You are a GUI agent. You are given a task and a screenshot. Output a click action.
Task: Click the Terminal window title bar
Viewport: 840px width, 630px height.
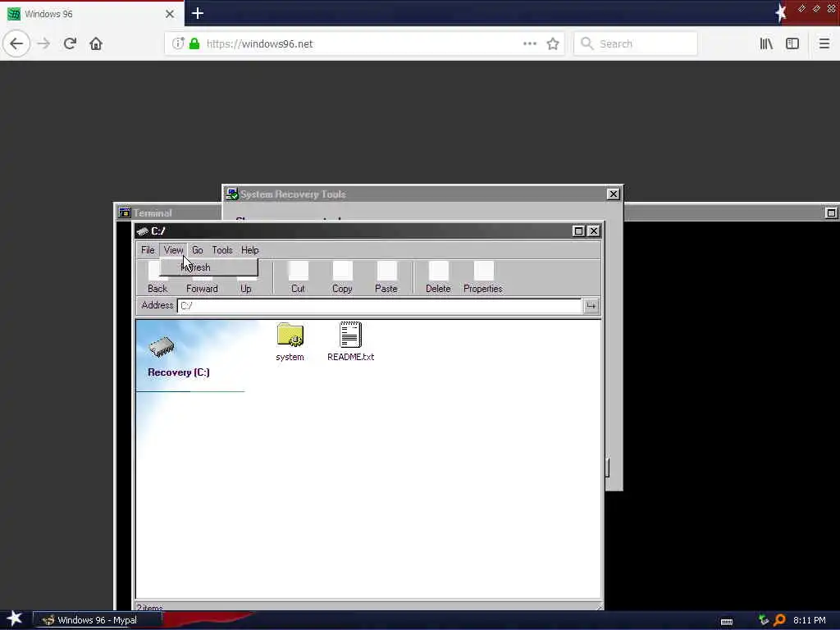click(x=169, y=212)
